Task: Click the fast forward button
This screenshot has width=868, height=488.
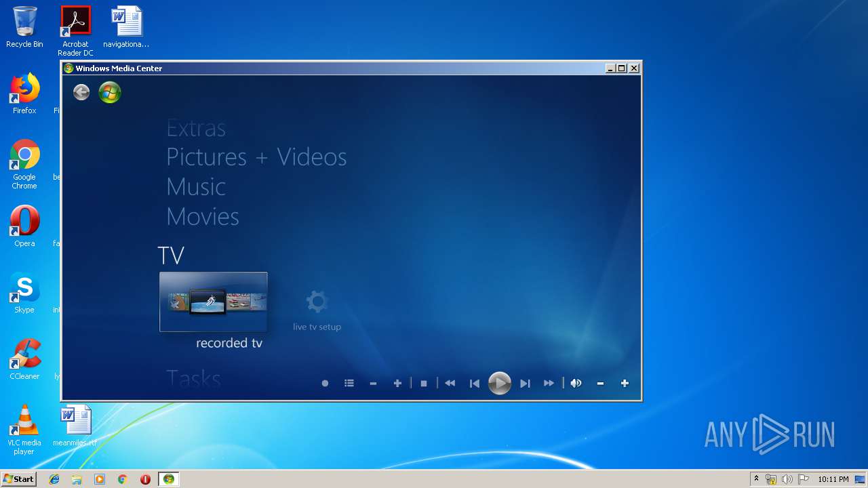Action: 549,384
